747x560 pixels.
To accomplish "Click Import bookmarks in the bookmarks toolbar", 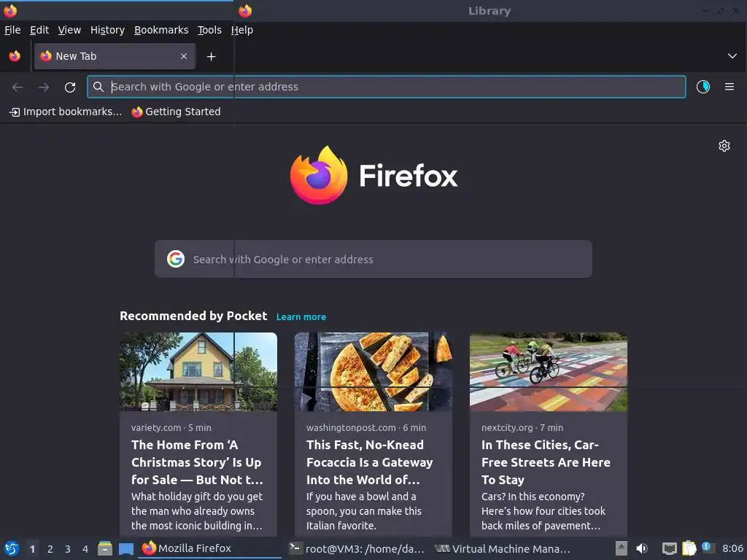I will click(x=66, y=112).
